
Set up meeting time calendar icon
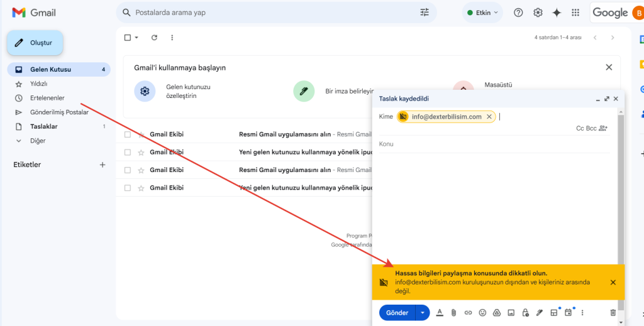pyautogui.click(x=569, y=313)
